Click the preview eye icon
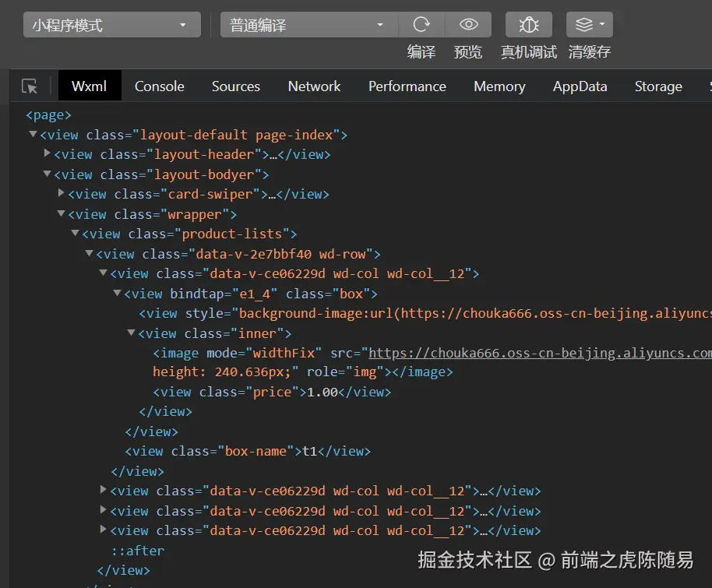The image size is (712, 588). tap(468, 24)
